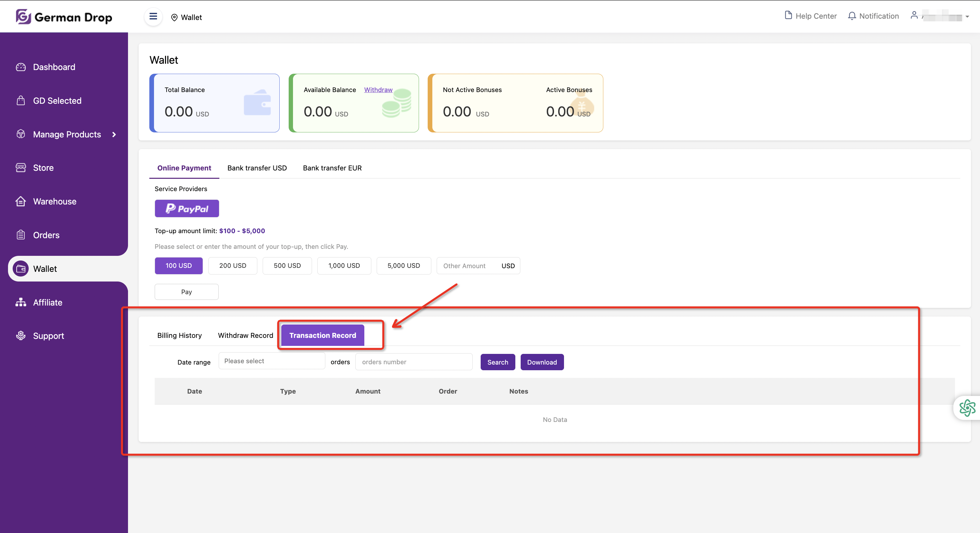Switch to Billing History tab
This screenshot has width=980, height=533.
click(179, 336)
